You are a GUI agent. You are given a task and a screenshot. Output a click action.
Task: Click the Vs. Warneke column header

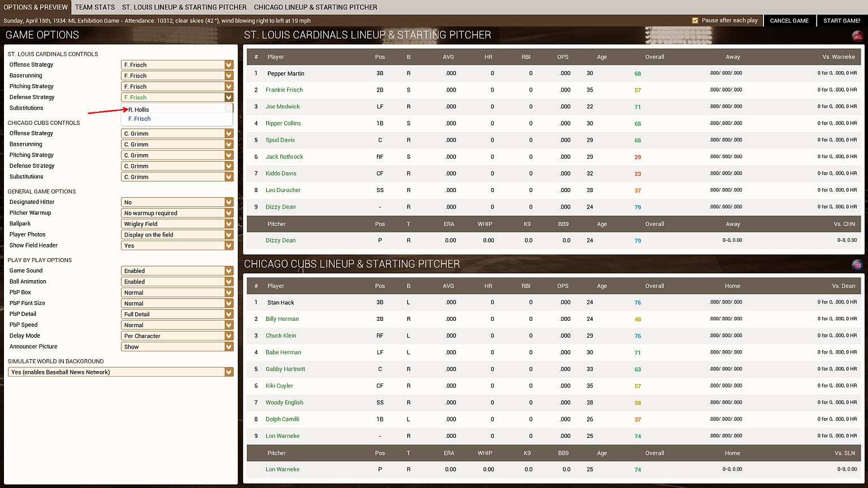839,57
